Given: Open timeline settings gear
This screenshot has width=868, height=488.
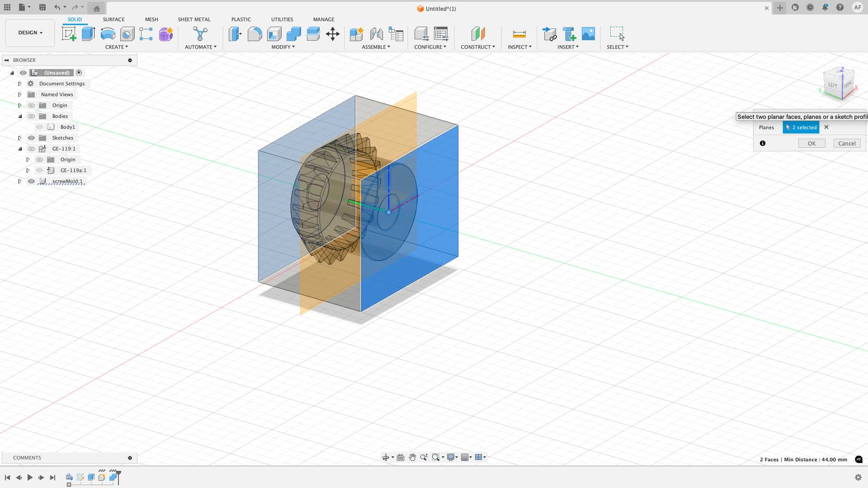Looking at the screenshot, I should click(858, 478).
